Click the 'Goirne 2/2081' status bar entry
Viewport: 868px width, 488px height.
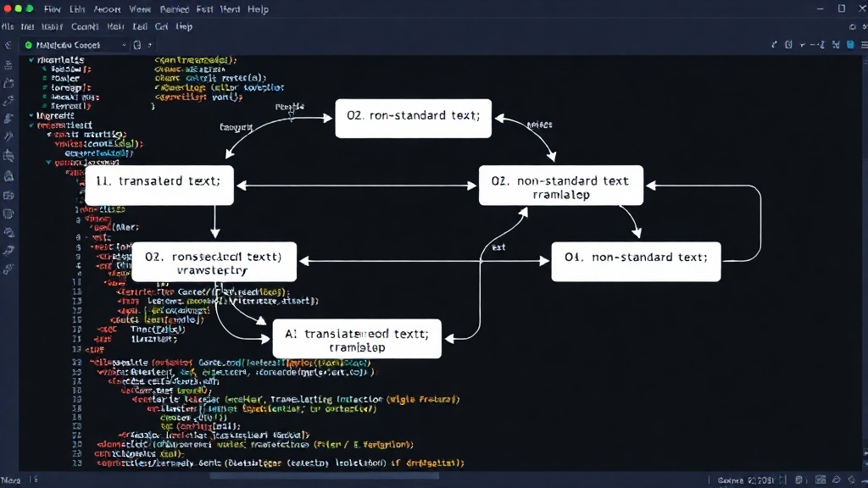pos(746,480)
